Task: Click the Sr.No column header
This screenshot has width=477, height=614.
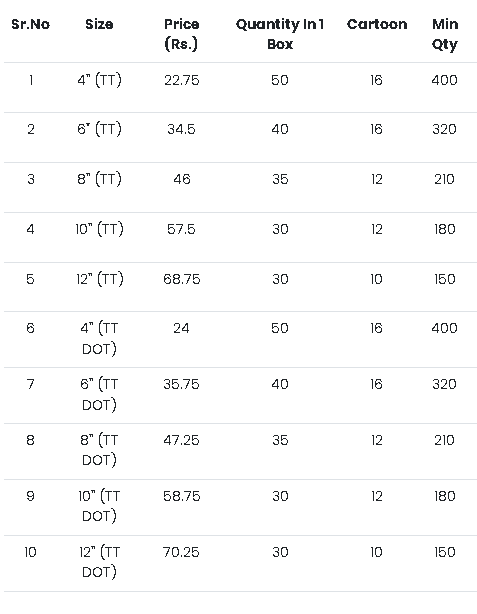Action: click(31, 24)
